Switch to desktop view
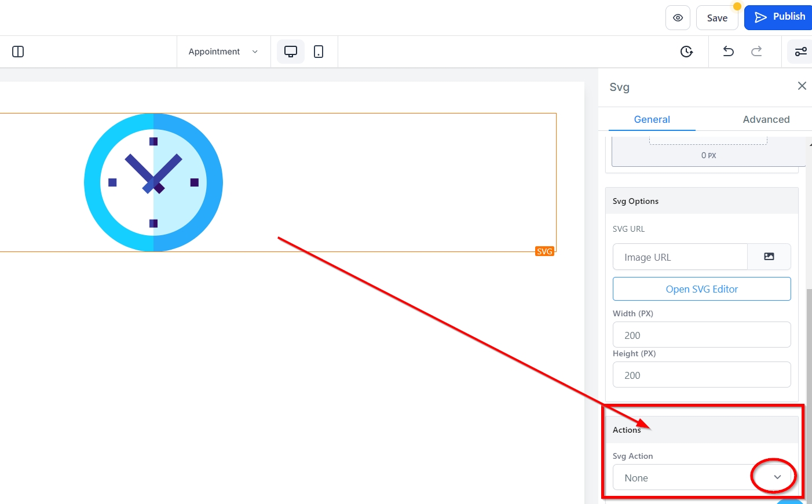 coord(291,52)
